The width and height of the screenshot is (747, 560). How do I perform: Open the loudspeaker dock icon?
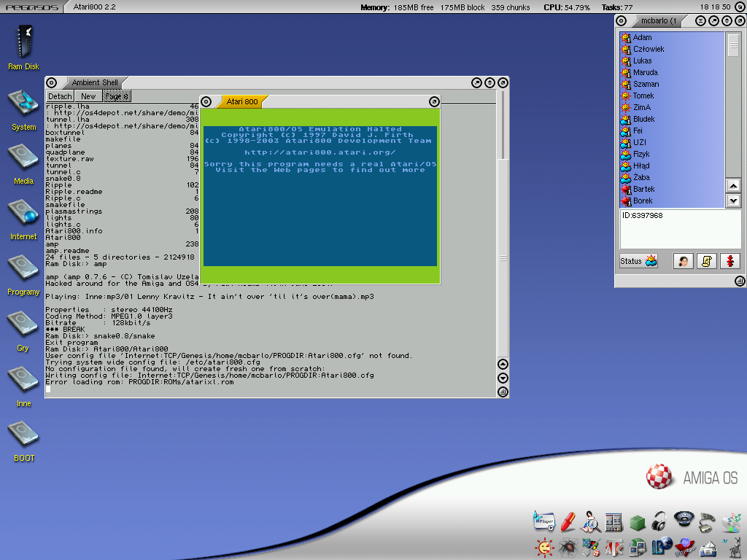684,519
